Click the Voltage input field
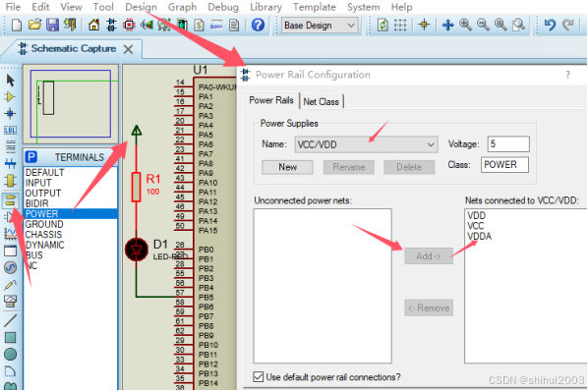The image size is (588, 391). [x=508, y=144]
